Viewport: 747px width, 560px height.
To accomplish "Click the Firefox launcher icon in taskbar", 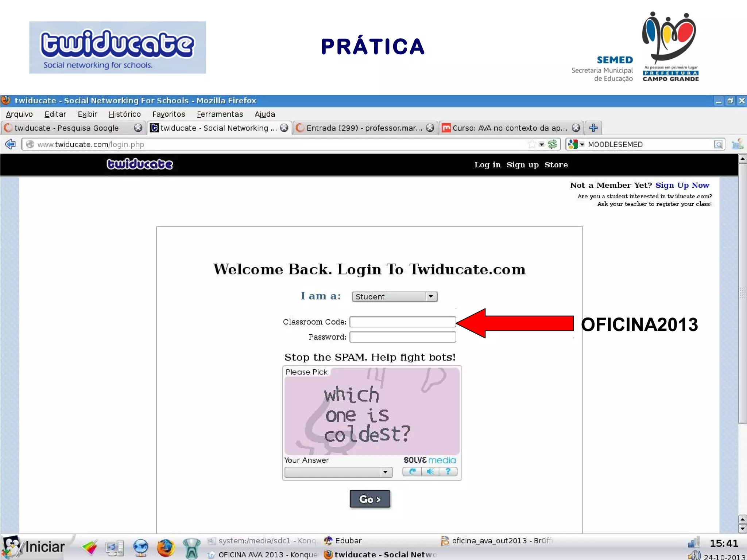I will coord(166,548).
